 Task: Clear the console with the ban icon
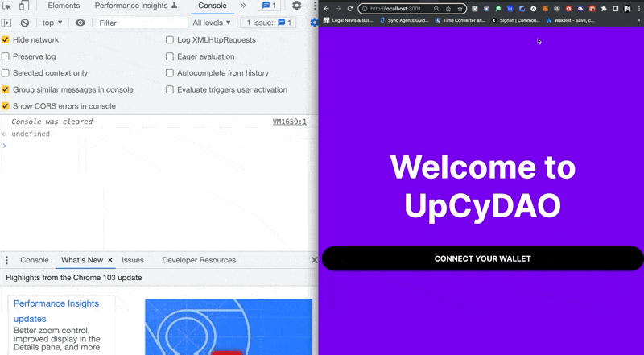25,23
